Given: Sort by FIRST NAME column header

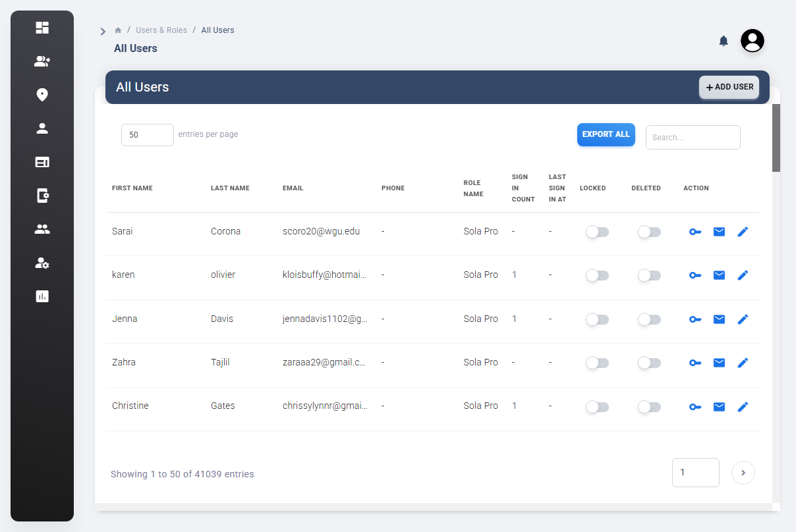Looking at the screenshot, I should point(132,188).
